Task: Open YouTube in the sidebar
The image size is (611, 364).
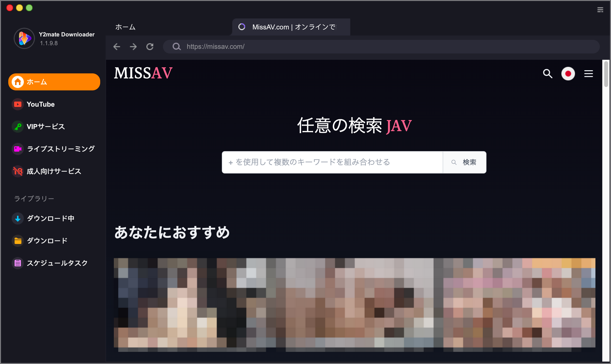Action: pos(54,104)
